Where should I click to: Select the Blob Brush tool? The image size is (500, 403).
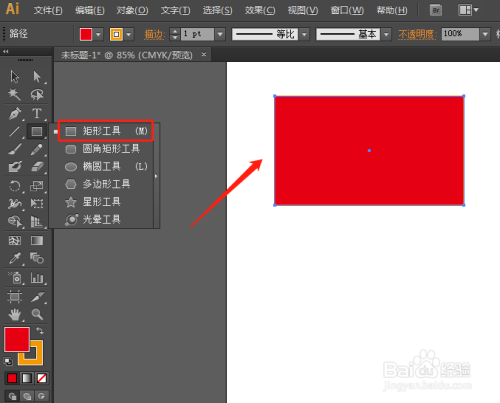point(14,166)
